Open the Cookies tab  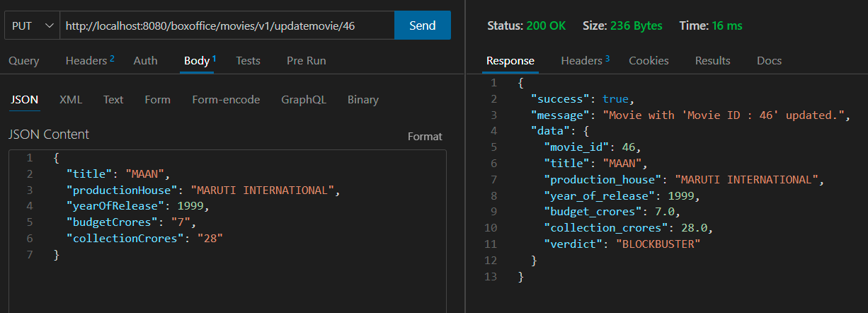[x=649, y=61]
